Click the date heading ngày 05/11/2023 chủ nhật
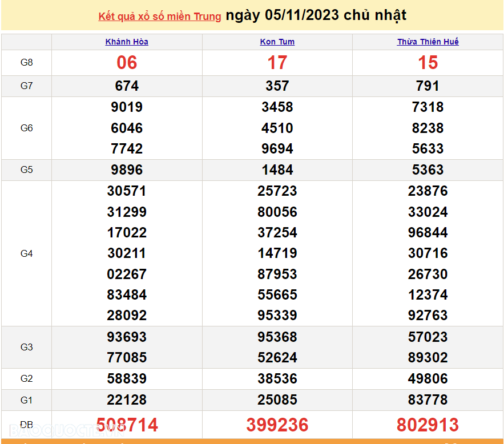Image resolution: width=504 pixels, height=444 pixels. (x=316, y=15)
